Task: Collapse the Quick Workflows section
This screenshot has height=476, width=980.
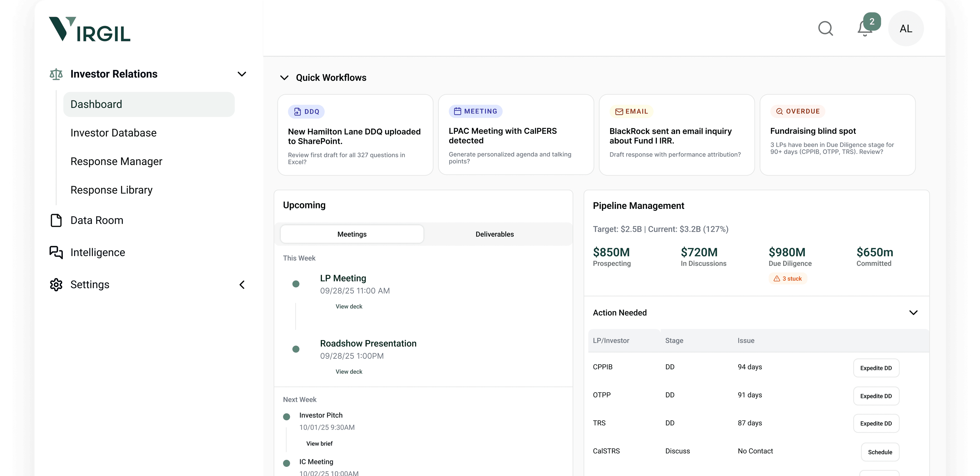Action: [x=284, y=78]
